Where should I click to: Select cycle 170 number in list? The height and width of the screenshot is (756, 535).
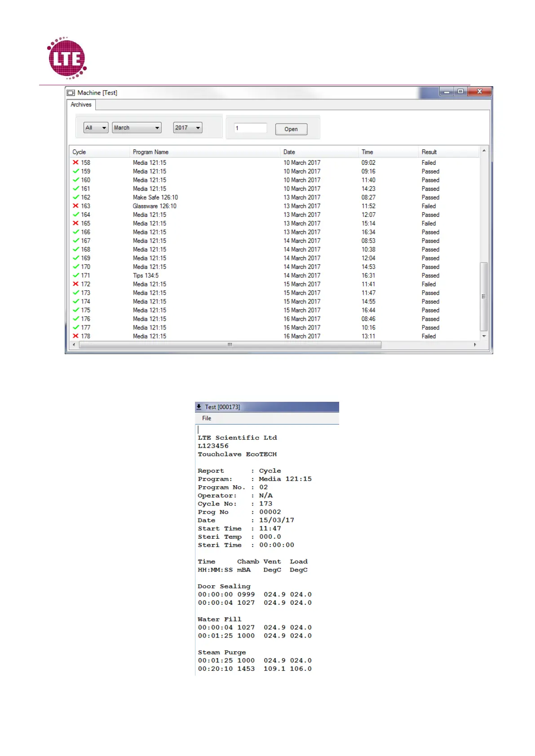pyautogui.click(x=85, y=267)
